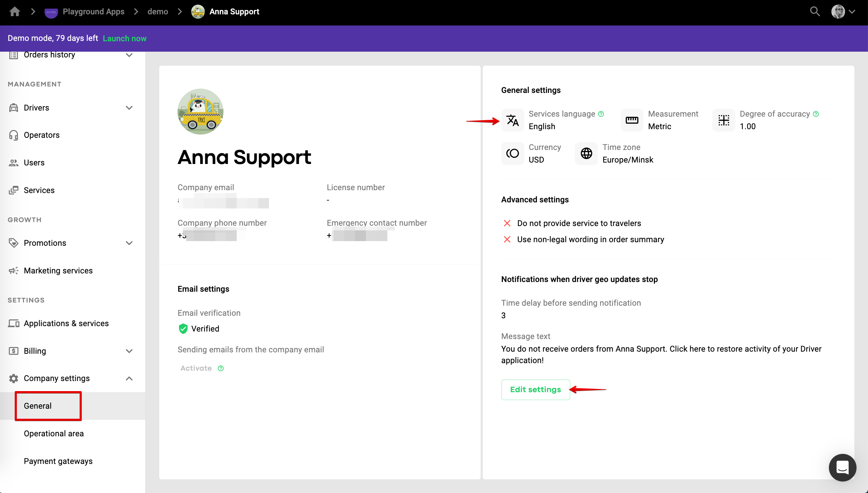This screenshot has height=493, width=868.
Task: Click the Time zone globe icon
Action: point(586,154)
